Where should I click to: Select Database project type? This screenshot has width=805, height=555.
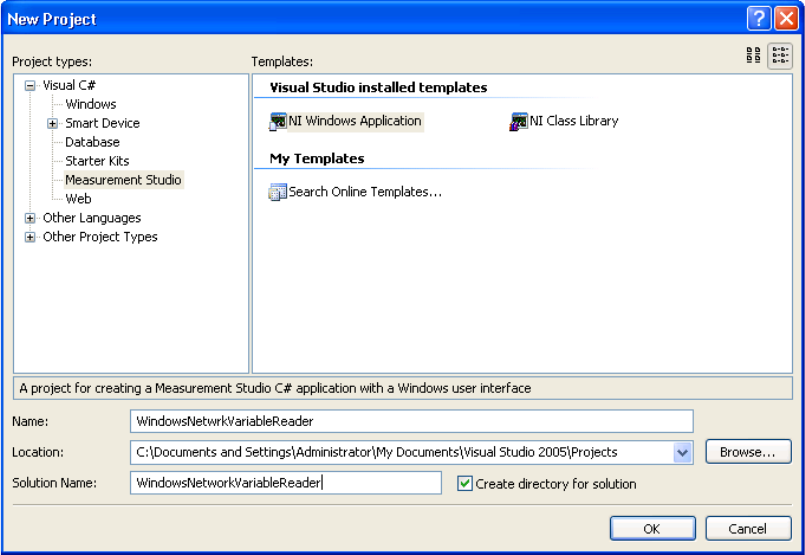[92, 142]
